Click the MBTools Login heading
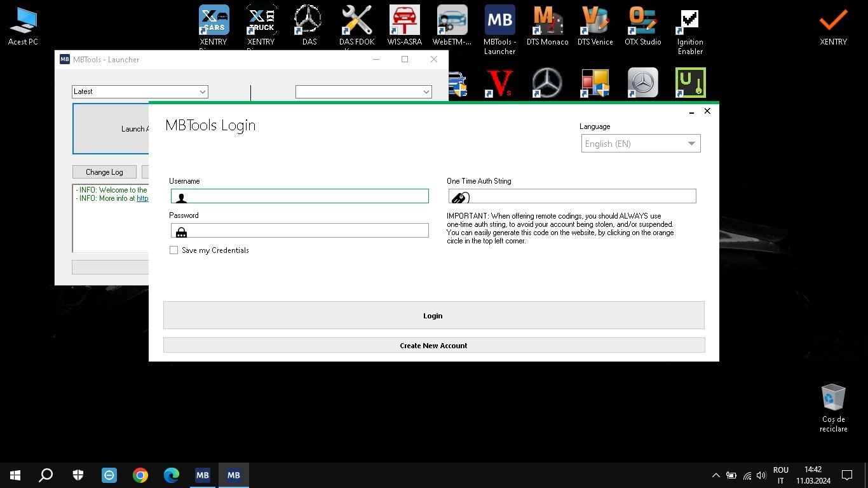868x488 pixels. point(210,125)
